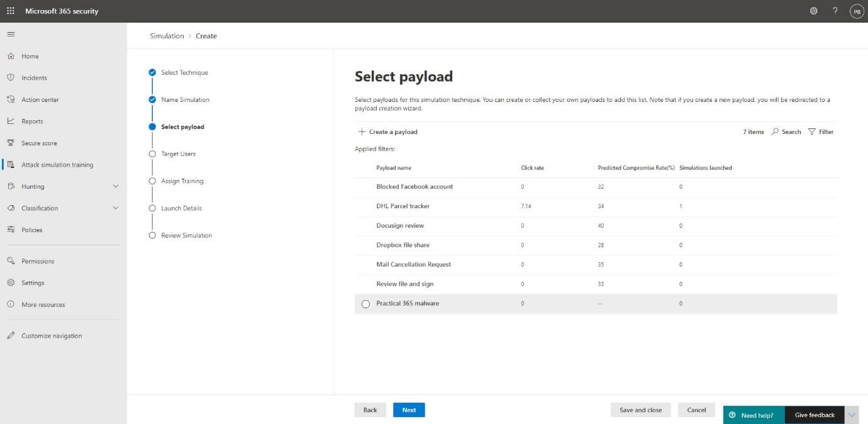Click Create a payload
The height and width of the screenshot is (424, 868).
pos(387,132)
